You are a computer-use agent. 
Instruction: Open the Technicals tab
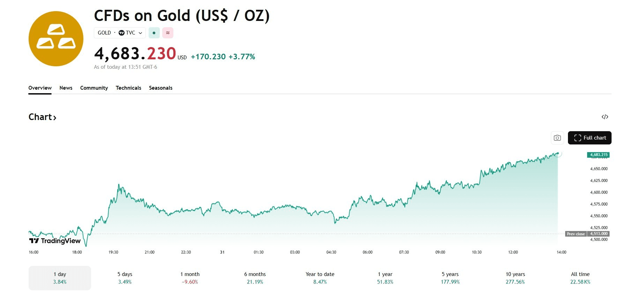128,88
